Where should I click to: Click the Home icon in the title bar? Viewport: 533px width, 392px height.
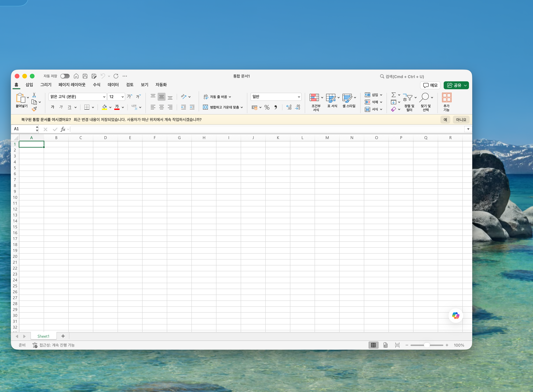(76, 76)
